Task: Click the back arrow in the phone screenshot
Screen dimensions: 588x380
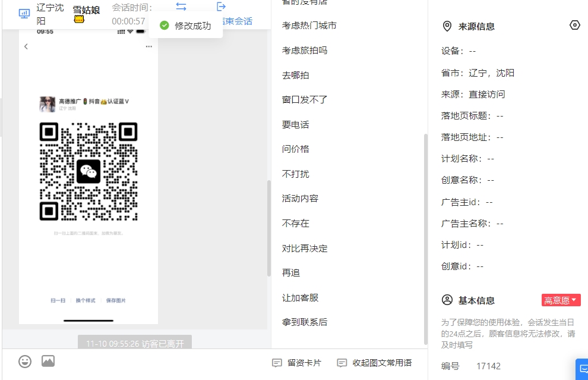Action: tap(26, 46)
